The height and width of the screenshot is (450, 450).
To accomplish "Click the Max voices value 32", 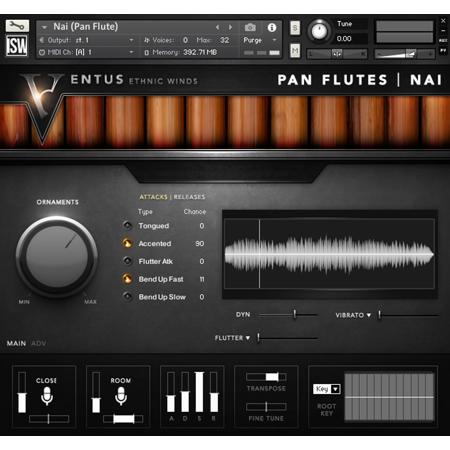I will [x=224, y=40].
